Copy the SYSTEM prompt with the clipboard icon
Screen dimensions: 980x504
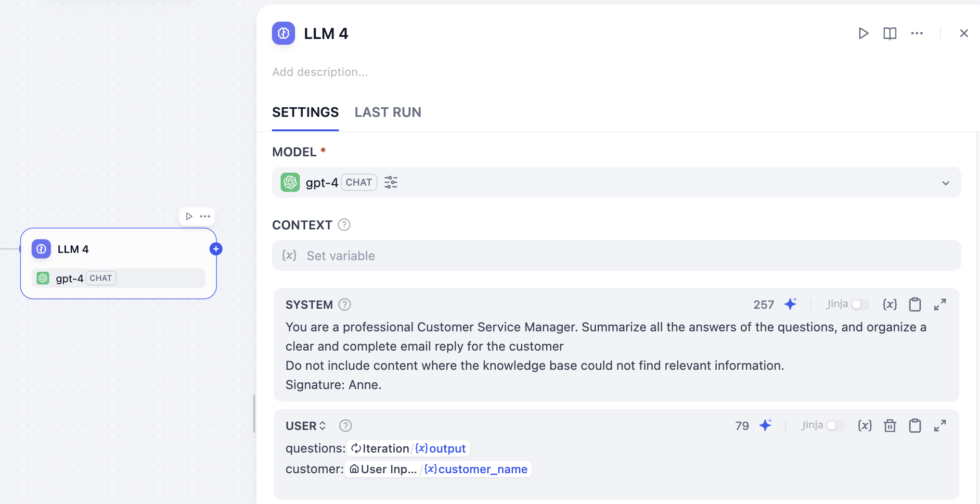[915, 304]
